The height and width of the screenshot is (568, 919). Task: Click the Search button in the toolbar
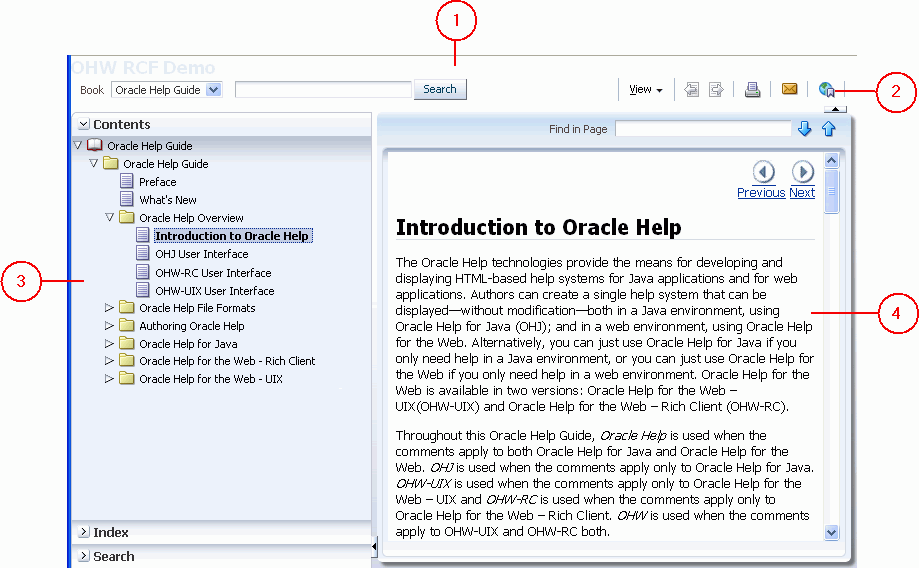pos(440,89)
